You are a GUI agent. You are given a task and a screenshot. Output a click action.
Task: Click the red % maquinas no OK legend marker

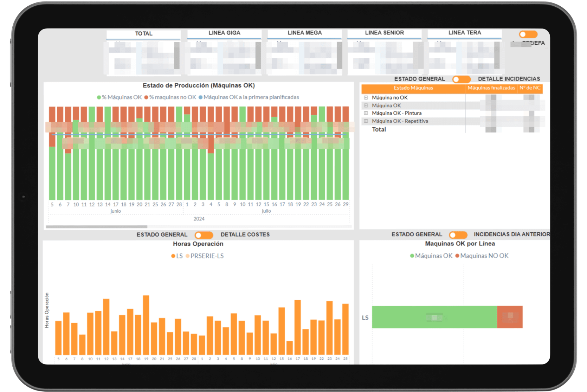146,97
